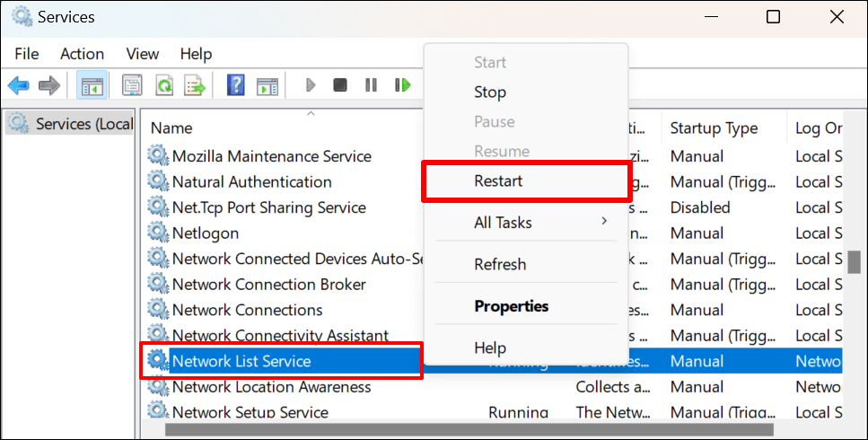Click the Stop Service toolbar square
This screenshot has height=440, width=868.
[340, 85]
